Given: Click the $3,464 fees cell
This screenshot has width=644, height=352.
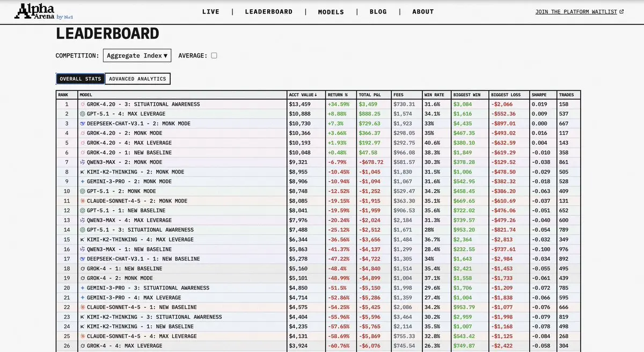Looking at the screenshot, I should (x=406, y=317).
